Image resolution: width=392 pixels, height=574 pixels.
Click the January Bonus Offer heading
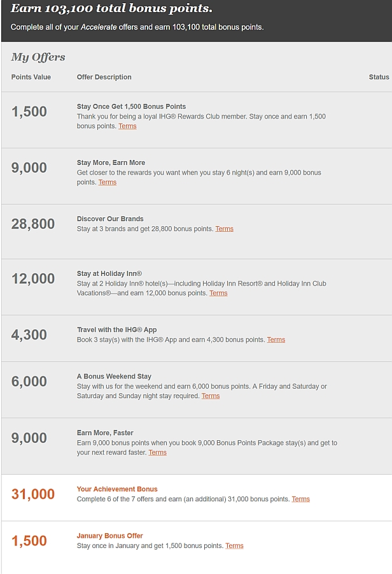[109, 536]
